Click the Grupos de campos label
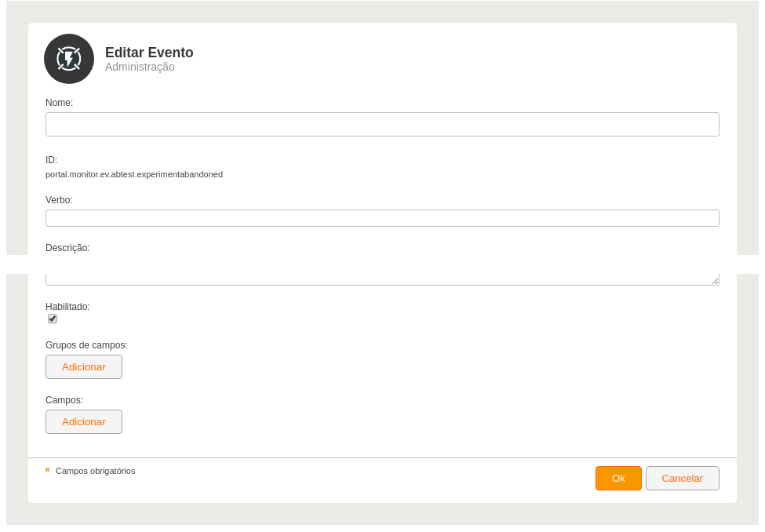The height and width of the screenshot is (532, 765). click(86, 345)
